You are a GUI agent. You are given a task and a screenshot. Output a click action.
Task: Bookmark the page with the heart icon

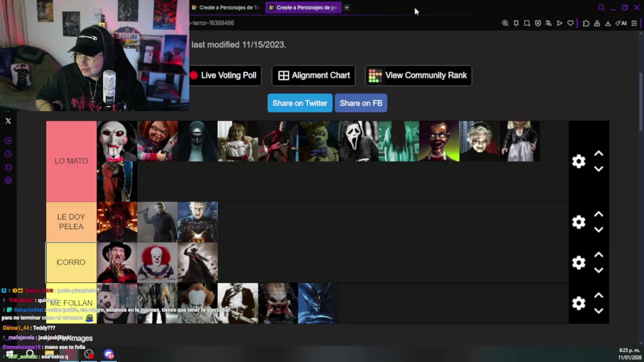pyautogui.click(x=571, y=23)
